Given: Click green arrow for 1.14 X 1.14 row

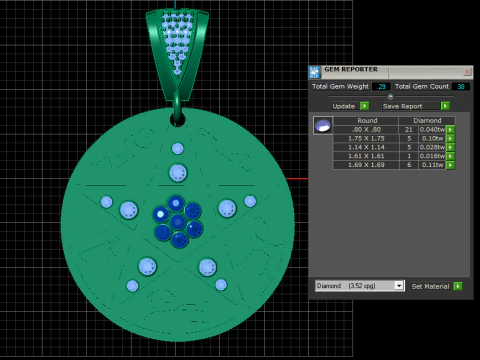Looking at the screenshot, I should 450,147.
